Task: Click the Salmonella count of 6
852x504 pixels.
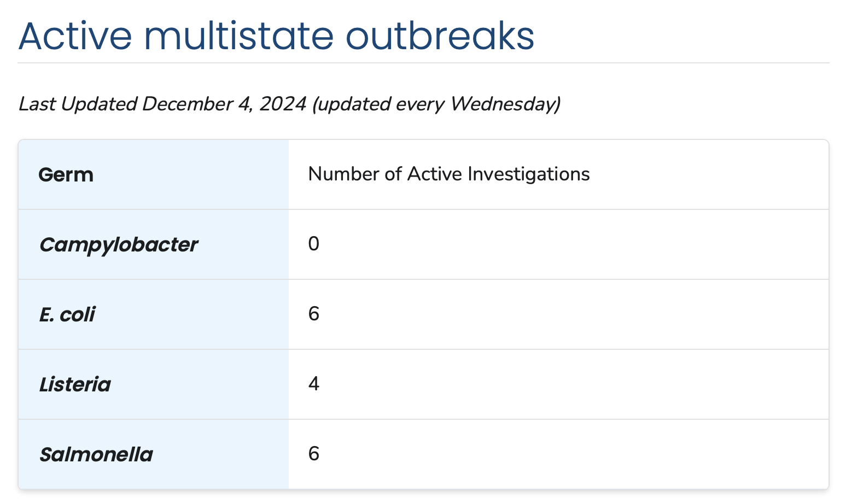Action: point(313,454)
